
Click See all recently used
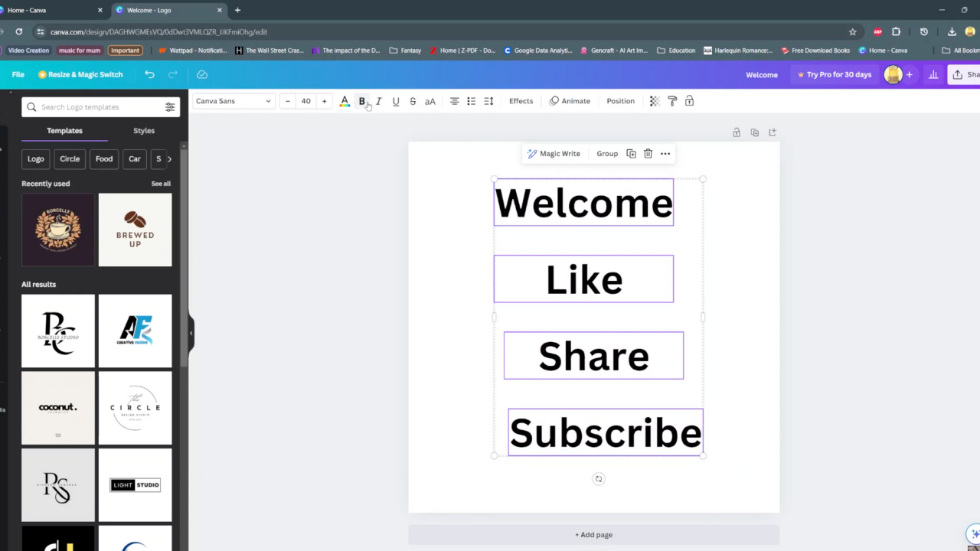click(x=161, y=184)
